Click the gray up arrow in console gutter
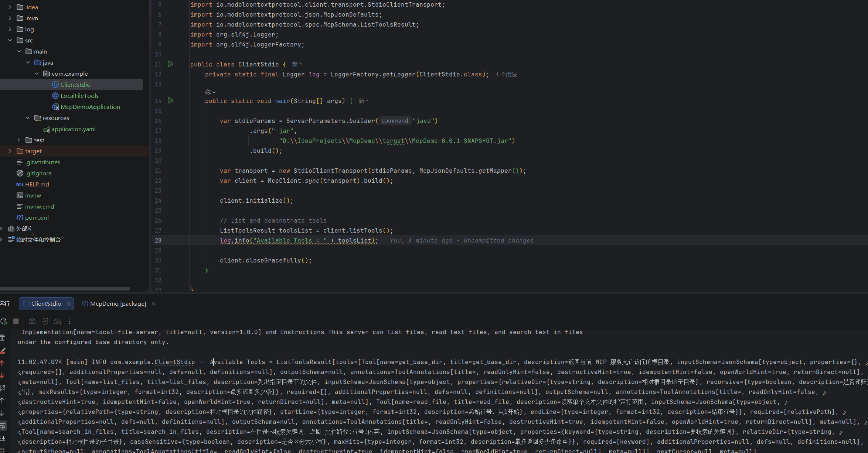 coord(2,401)
